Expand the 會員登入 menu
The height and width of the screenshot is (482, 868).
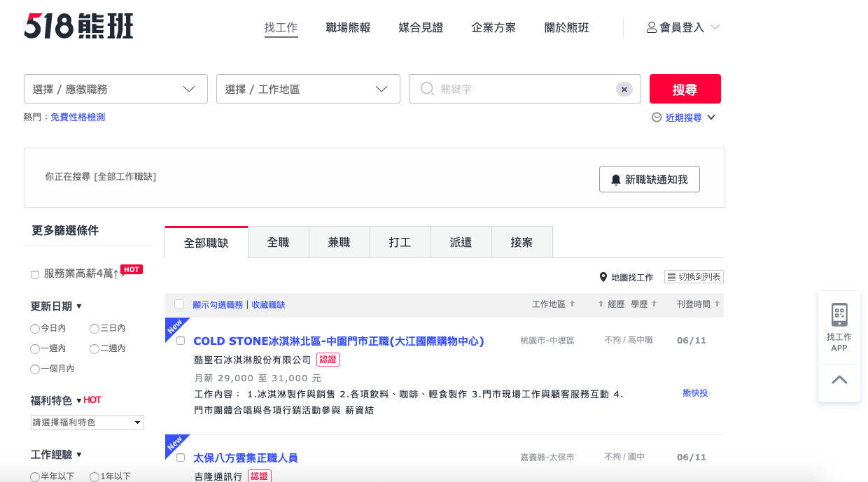coord(682,27)
